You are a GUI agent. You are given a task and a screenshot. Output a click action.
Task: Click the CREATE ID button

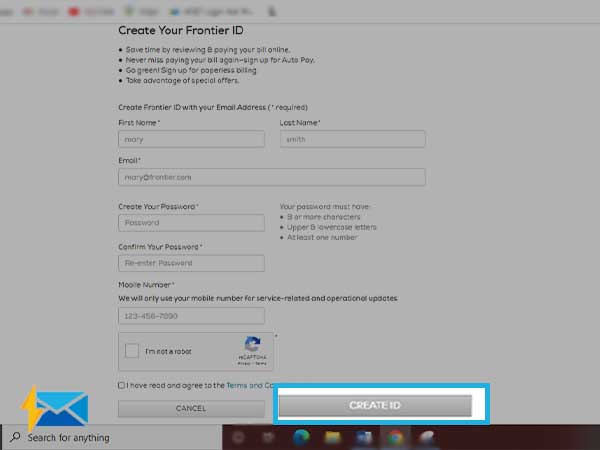375,405
